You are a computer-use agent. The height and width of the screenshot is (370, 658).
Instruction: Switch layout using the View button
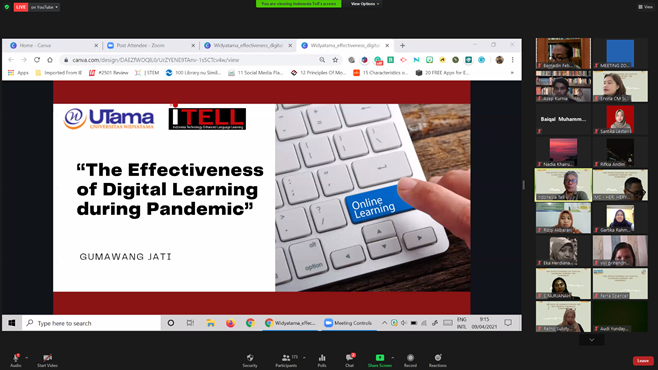[645, 7]
